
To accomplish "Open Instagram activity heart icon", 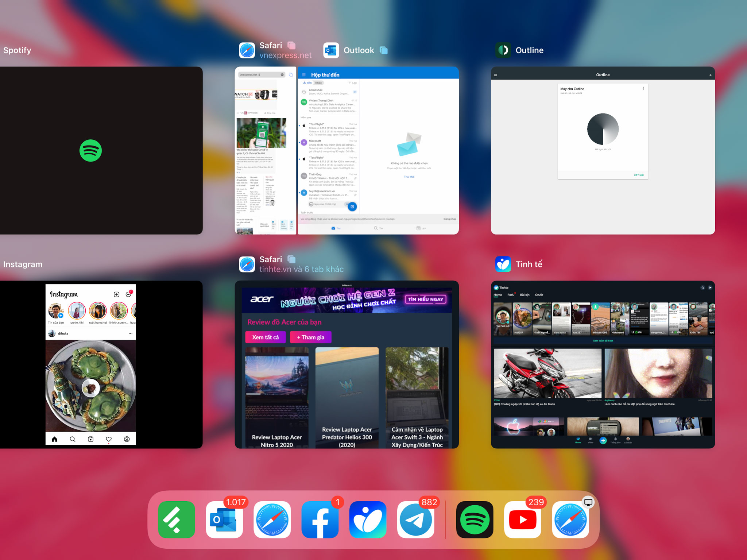I will pos(109,439).
